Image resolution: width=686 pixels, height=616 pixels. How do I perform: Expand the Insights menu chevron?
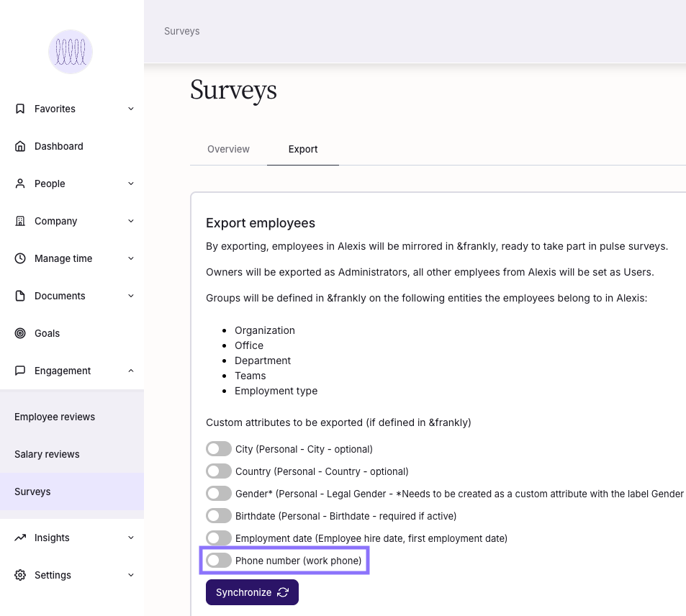point(131,538)
